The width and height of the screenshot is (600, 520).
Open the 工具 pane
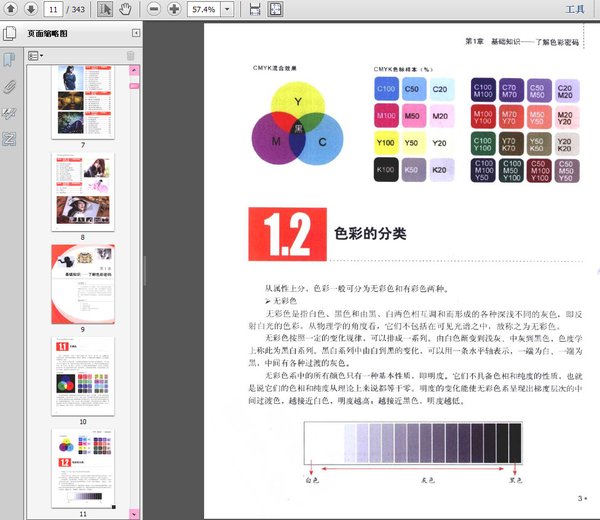click(x=575, y=9)
